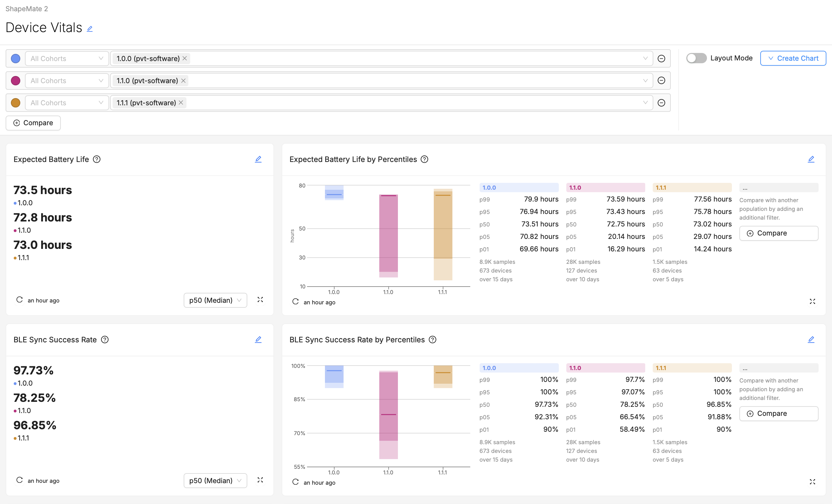Edit the Expected Battery Life by Percentiles chart
Image resolution: width=832 pixels, height=504 pixels.
point(811,159)
